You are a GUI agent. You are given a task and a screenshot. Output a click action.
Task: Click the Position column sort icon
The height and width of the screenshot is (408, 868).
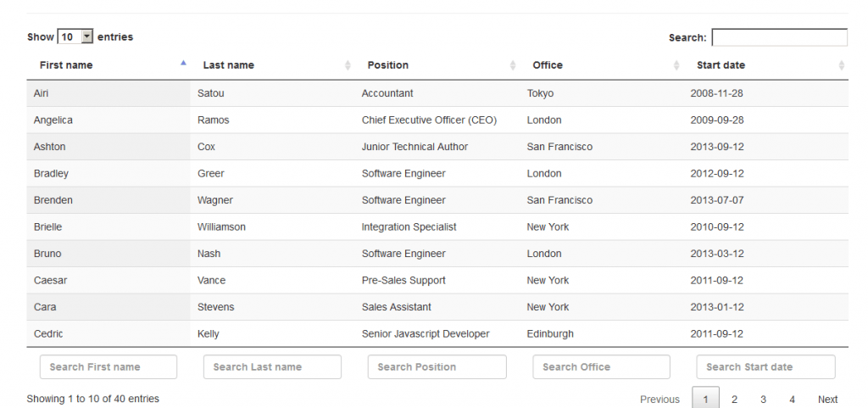[x=513, y=65]
